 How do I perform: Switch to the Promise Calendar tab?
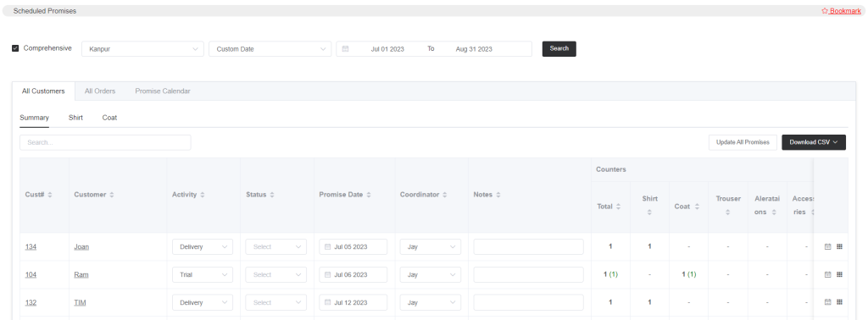163,91
